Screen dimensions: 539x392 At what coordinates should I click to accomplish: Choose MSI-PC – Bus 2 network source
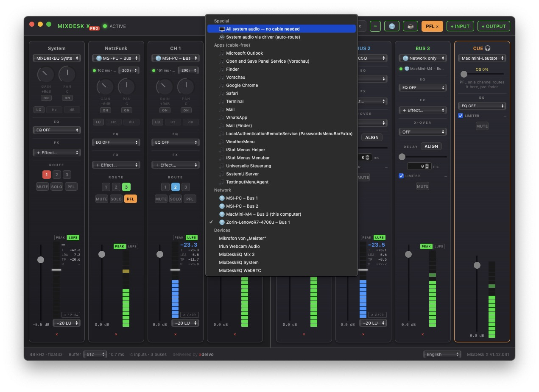point(282,206)
